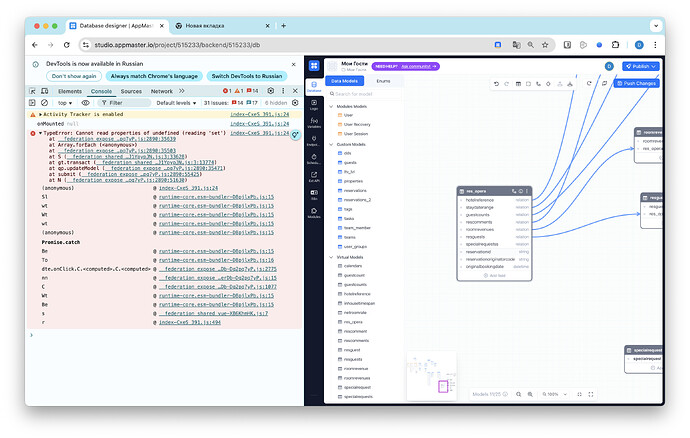The height and width of the screenshot is (438, 690).
Task: Open DevTools three-dot customize menu
Action: pos(283,91)
